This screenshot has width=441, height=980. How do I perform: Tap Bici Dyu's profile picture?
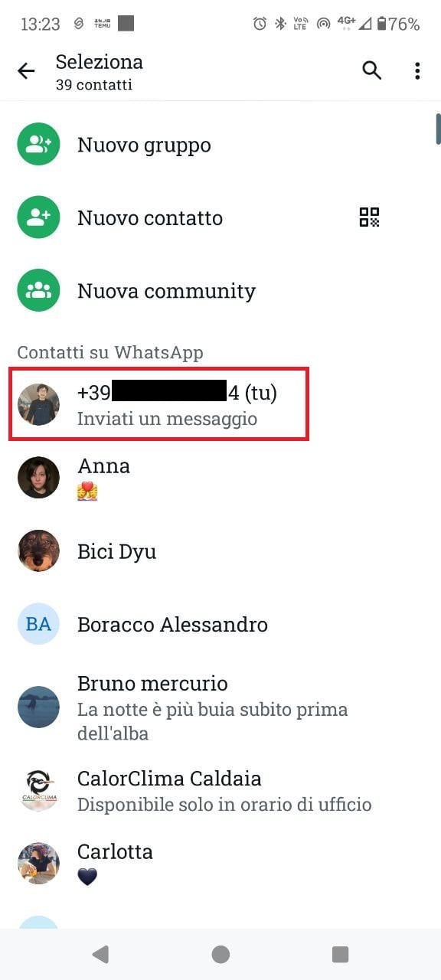(39, 551)
